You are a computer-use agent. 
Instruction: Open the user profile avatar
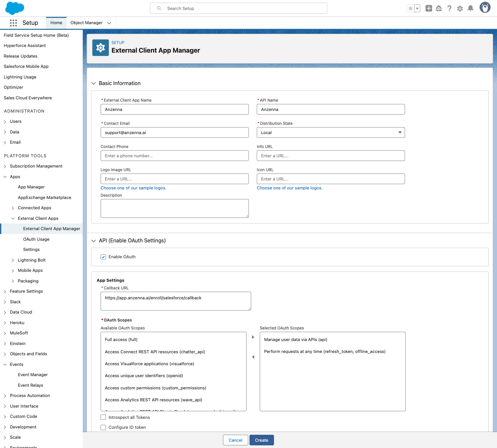tap(485, 8)
